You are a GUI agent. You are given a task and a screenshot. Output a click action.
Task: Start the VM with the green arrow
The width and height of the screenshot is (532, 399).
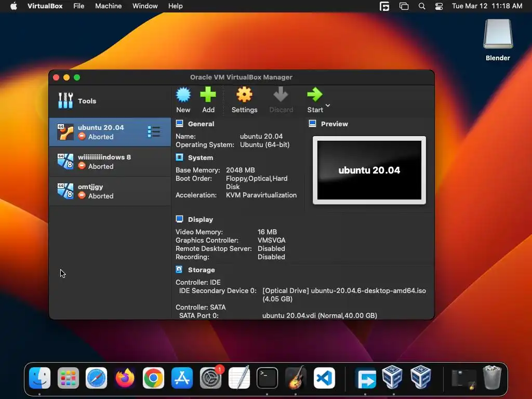point(315,95)
